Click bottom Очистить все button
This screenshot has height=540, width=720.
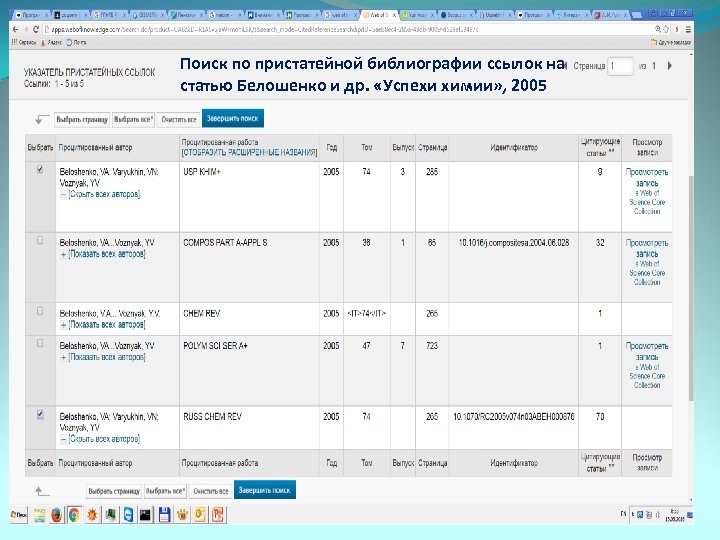tap(211, 491)
